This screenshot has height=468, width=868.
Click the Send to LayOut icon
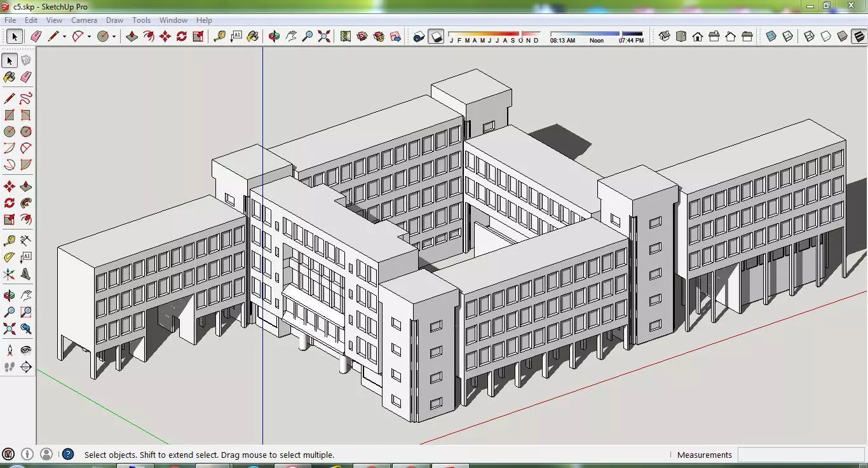pos(395,36)
